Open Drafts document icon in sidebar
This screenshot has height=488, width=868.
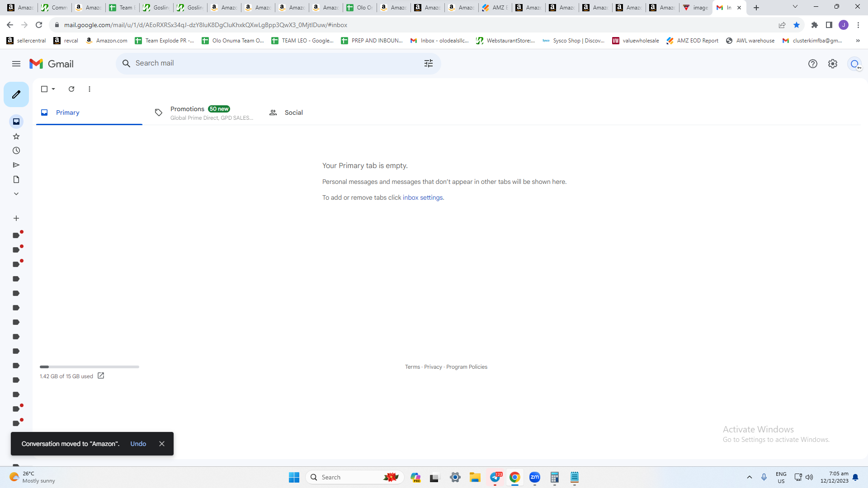(16, 179)
